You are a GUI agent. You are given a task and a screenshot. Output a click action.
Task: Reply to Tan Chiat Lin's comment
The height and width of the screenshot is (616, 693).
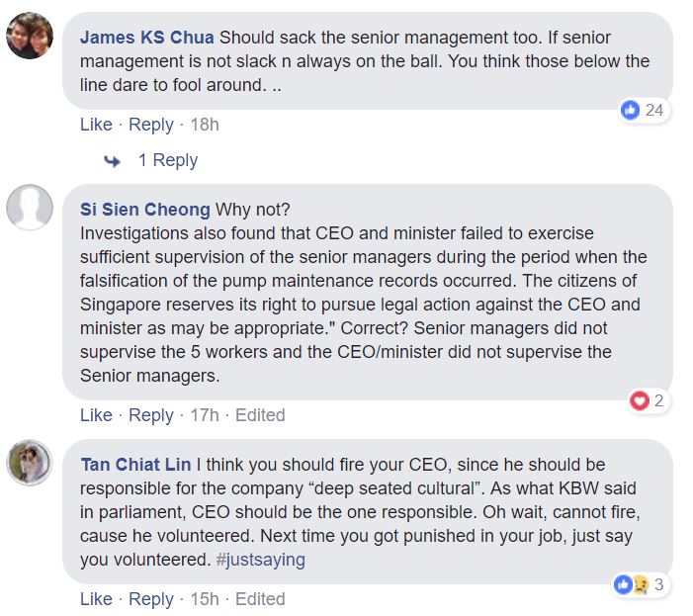[x=151, y=599]
